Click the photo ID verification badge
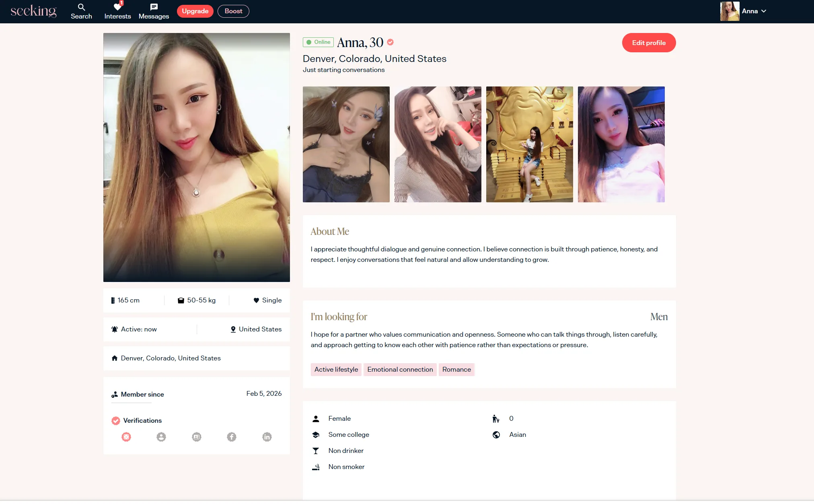This screenshot has height=504, width=814. tap(197, 437)
